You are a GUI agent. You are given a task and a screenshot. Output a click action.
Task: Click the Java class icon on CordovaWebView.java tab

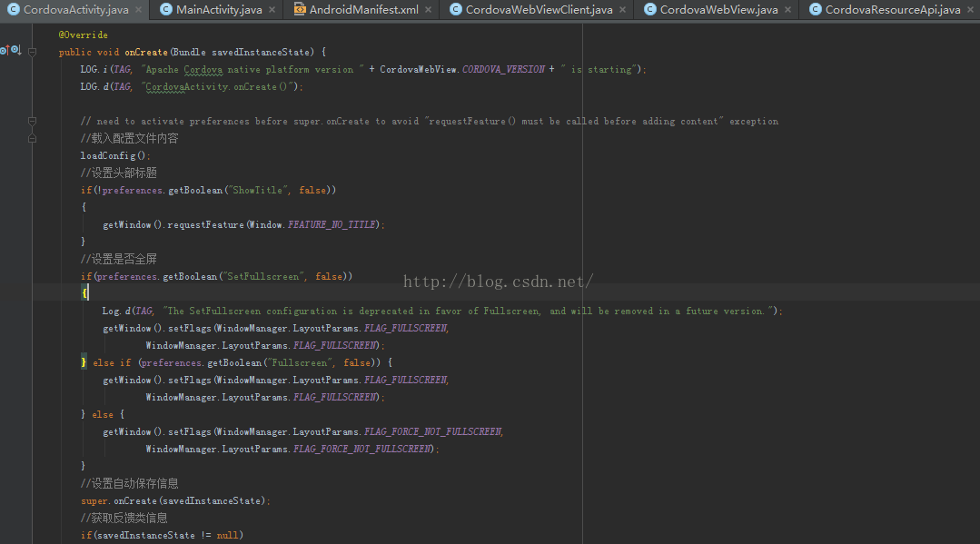650,10
